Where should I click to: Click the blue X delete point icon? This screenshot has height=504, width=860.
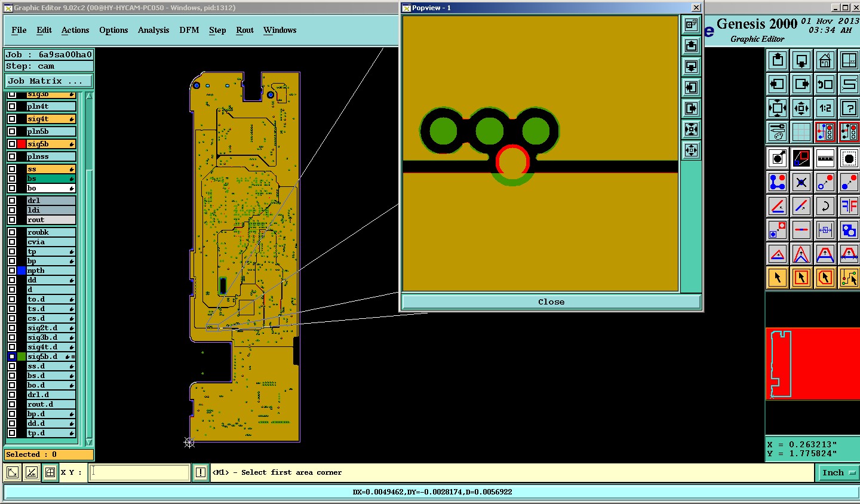point(801,182)
